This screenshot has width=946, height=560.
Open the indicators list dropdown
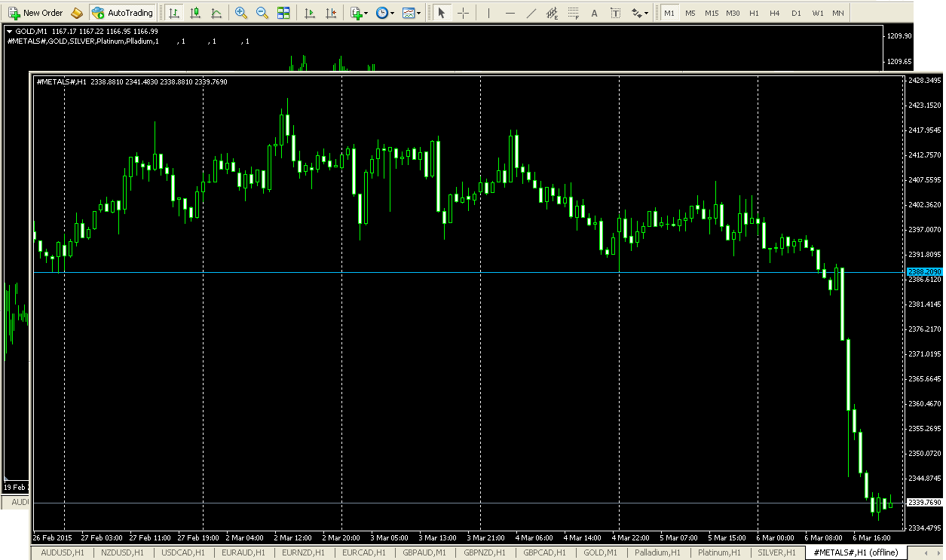(359, 13)
